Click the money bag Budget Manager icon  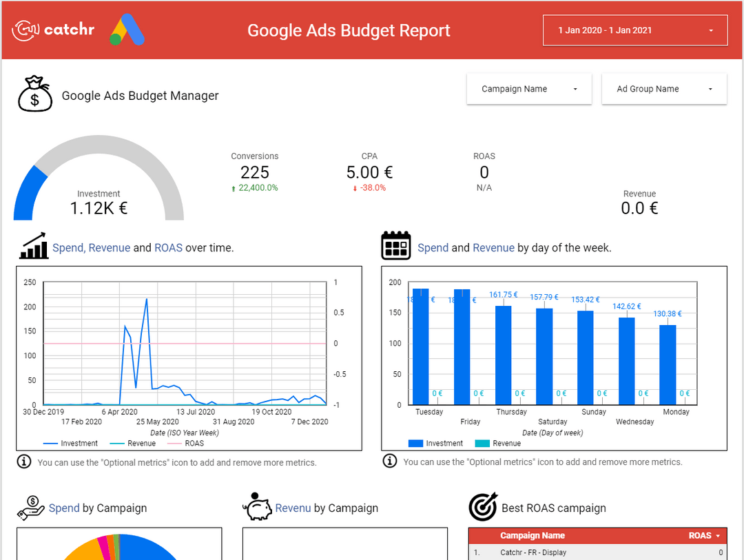click(x=34, y=92)
